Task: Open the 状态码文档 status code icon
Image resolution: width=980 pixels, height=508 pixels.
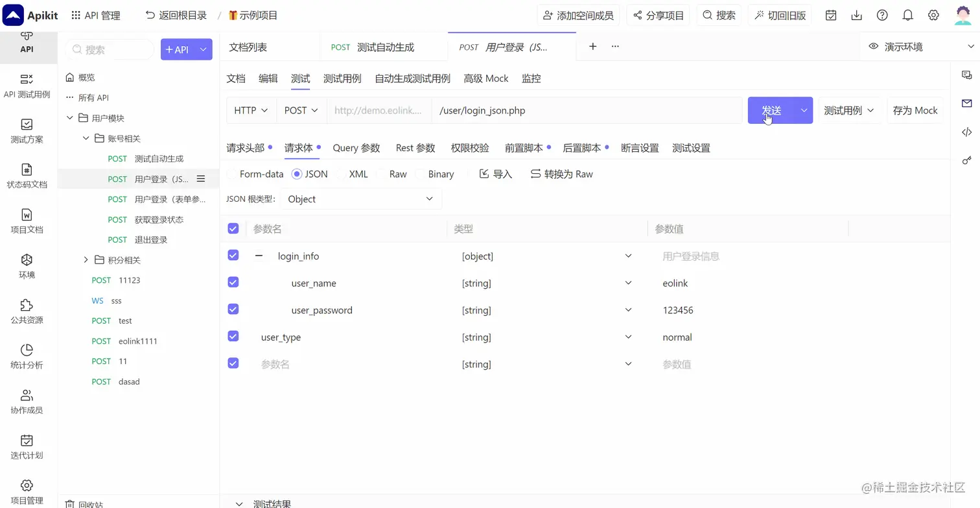Action: tap(27, 169)
